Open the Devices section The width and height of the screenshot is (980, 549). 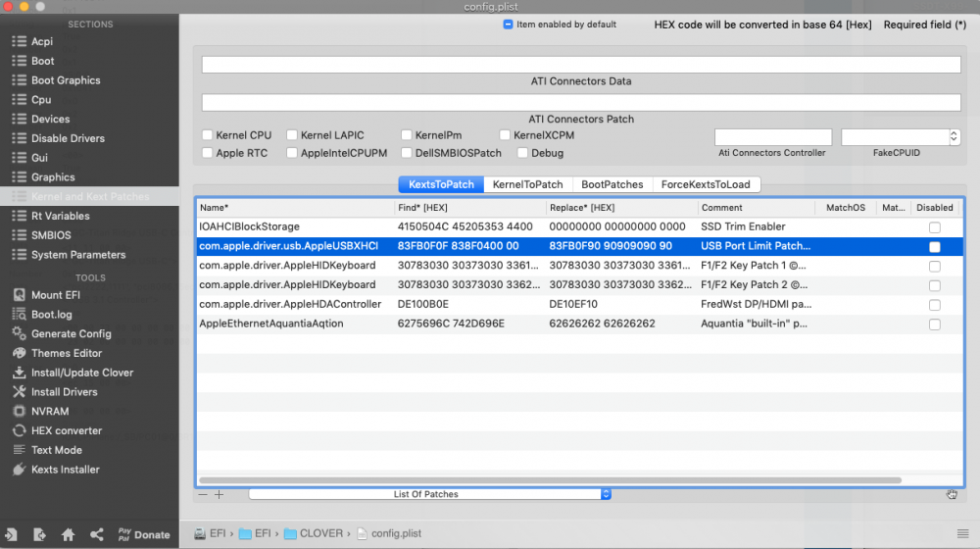click(x=50, y=119)
